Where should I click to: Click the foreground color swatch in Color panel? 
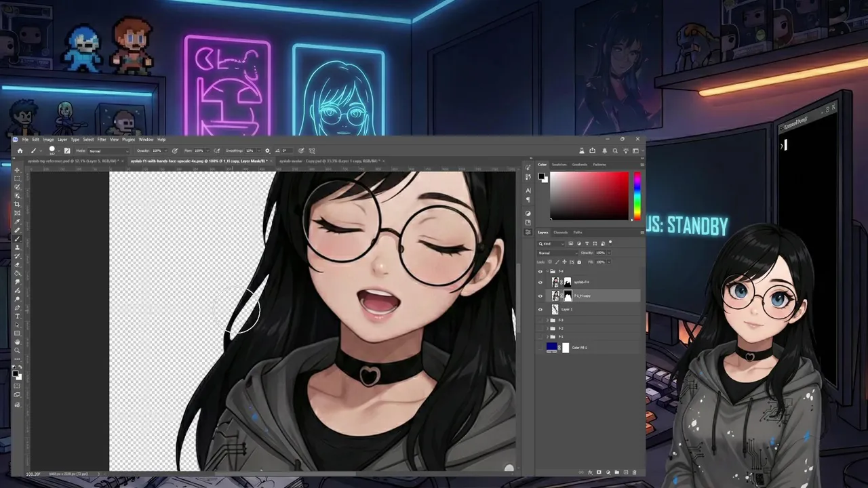pyautogui.click(x=541, y=176)
